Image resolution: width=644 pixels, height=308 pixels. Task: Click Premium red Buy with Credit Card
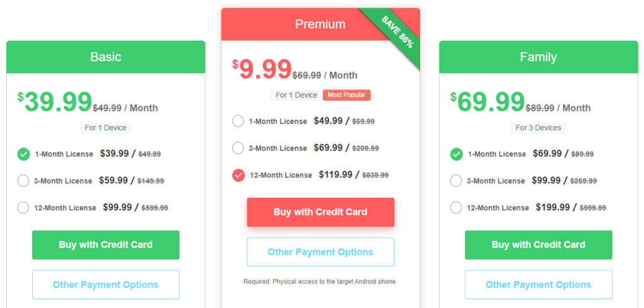point(320,212)
